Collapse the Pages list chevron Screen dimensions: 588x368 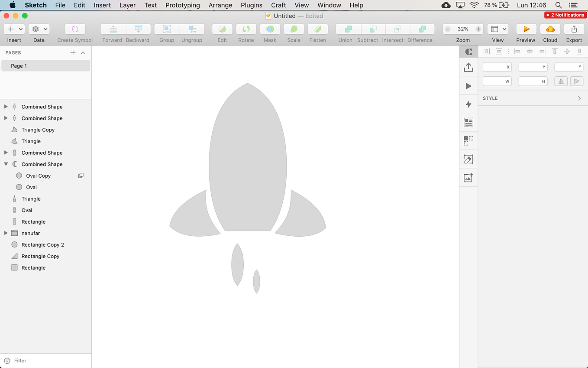point(83,52)
